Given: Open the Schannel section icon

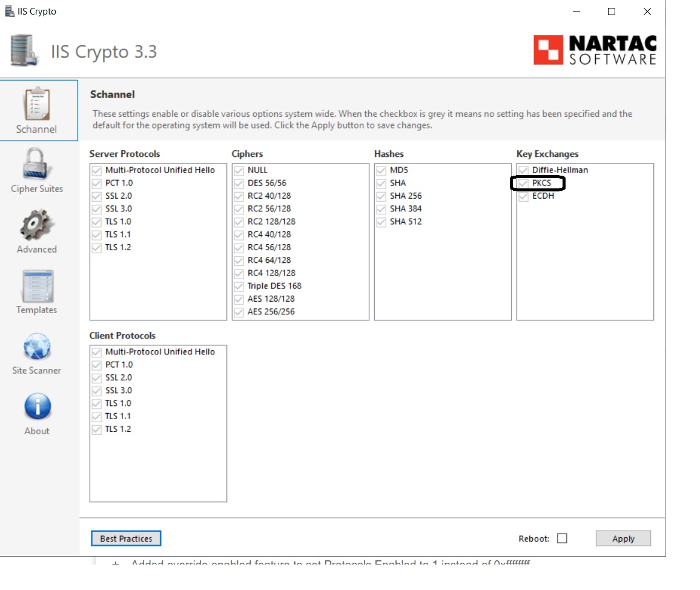Looking at the screenshot, I should (37, 104).
